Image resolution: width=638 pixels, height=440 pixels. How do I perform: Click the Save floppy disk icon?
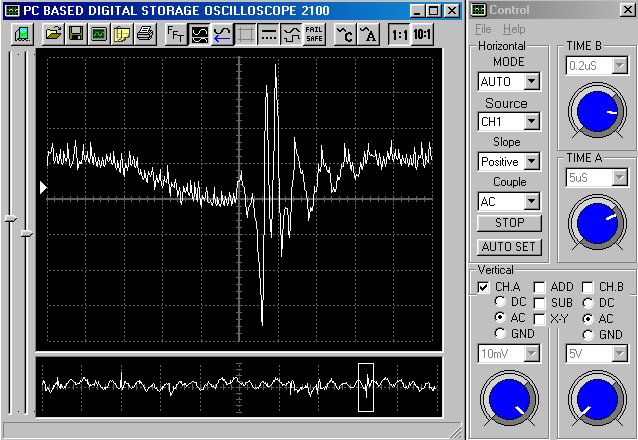[76, 33]
